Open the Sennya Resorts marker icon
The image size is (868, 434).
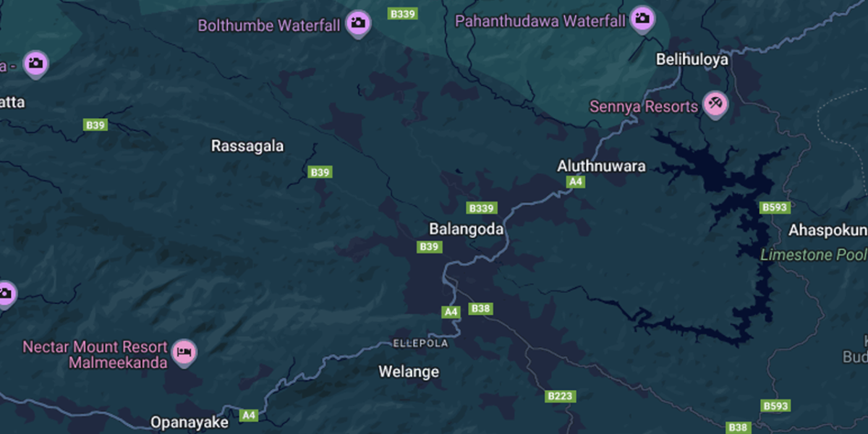[716, 104]
